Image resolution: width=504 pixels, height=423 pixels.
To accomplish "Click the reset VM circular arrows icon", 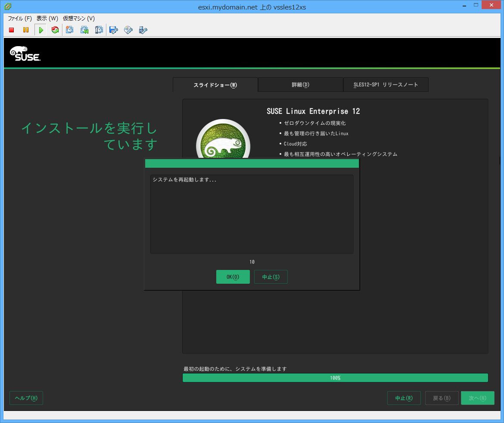I will tap(55, 30).
